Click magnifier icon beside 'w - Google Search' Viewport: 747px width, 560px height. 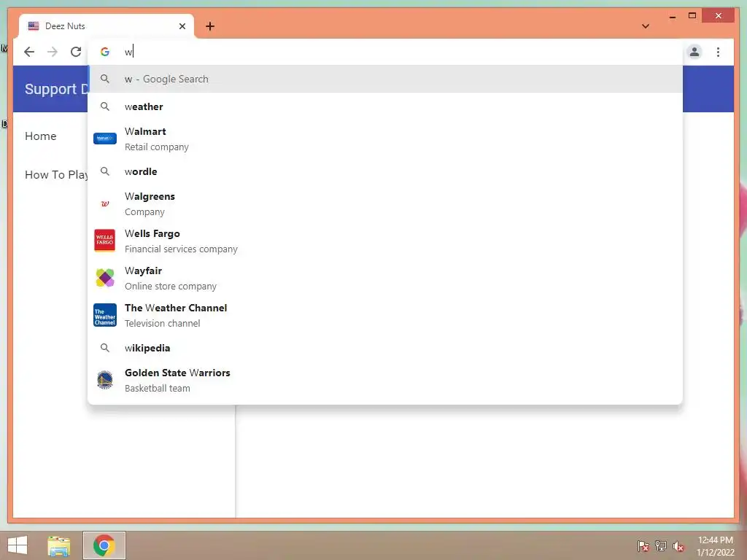pos(105,79)
